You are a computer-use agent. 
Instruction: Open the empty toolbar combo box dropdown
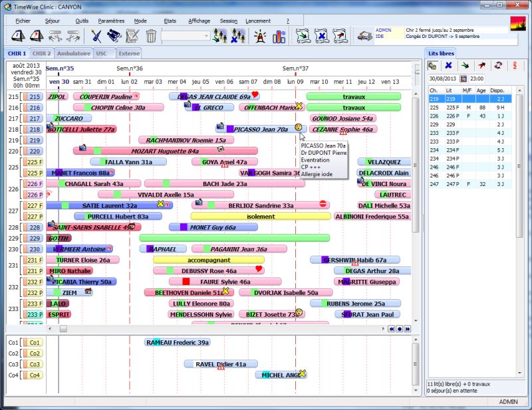click(x=206, y=36)
